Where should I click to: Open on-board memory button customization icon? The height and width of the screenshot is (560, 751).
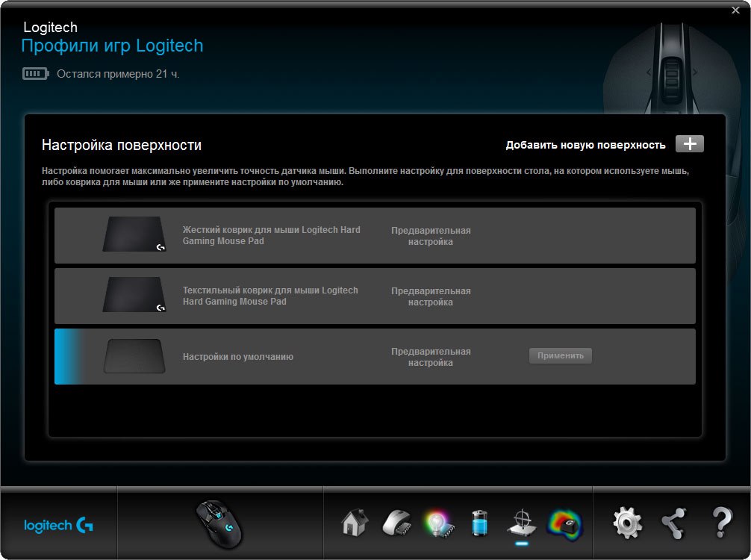(397, 523)
